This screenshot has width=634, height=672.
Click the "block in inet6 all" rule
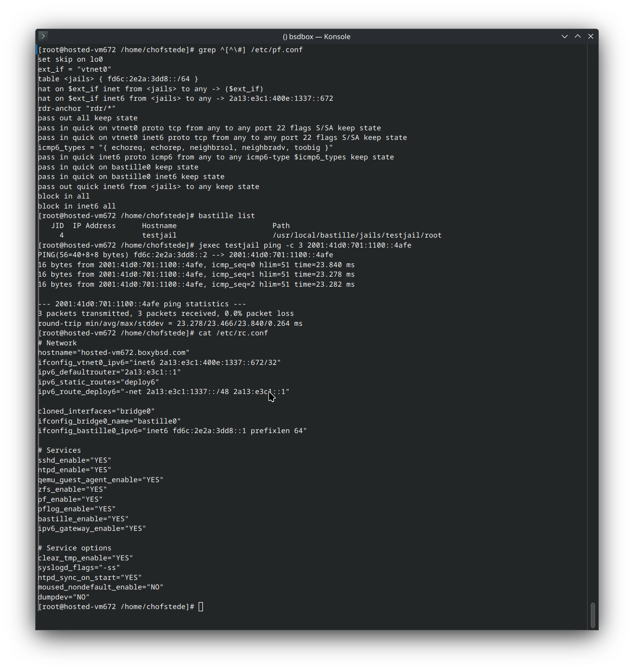pyautogui.click(x=77, y=206)
